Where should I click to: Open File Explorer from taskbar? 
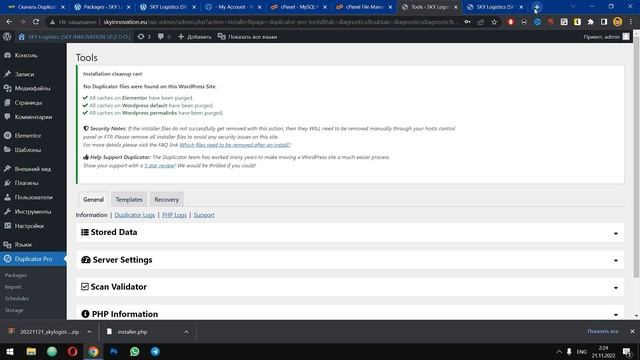31,351
